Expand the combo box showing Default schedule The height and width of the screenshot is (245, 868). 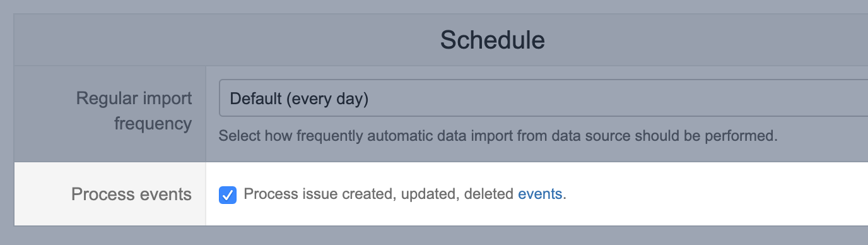[543, 98]
